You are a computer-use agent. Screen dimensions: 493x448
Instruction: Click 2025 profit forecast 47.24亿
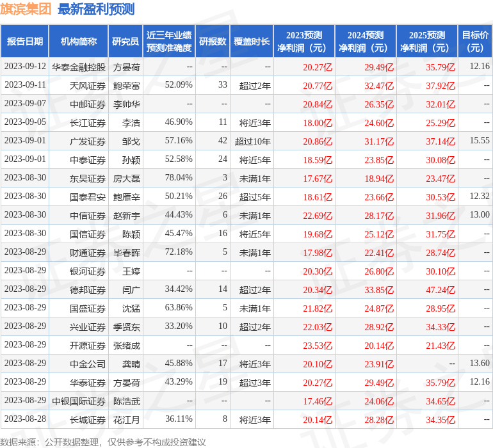click(440, 289)
